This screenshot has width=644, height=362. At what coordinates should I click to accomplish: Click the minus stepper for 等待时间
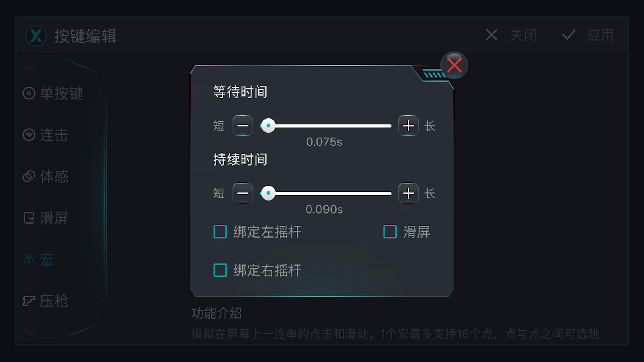coord(243,126)
